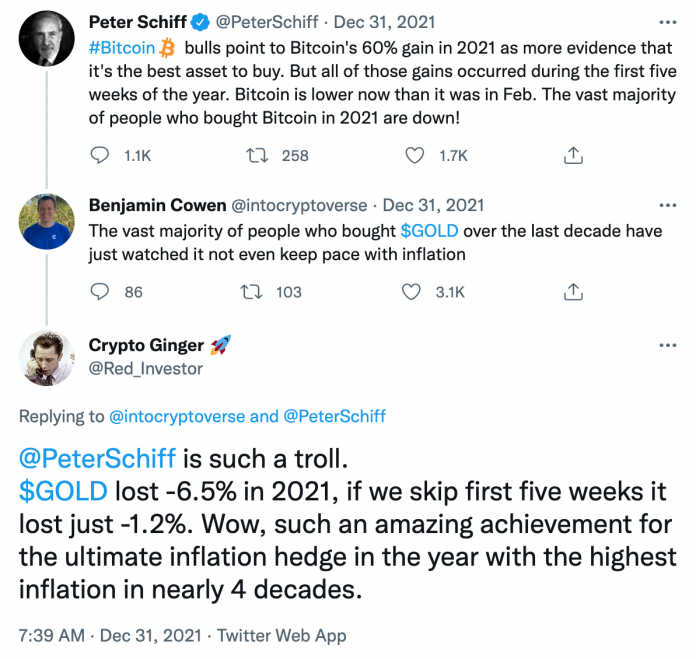Share Benjamin Cowen's tweet

tap(573, 292)
